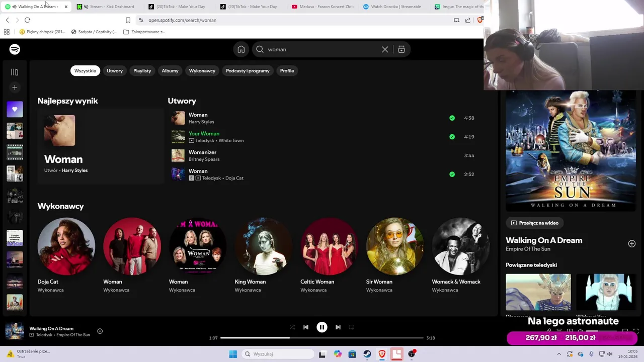
Task: Toggle shuffle in the player
Action: coord(292,327)
